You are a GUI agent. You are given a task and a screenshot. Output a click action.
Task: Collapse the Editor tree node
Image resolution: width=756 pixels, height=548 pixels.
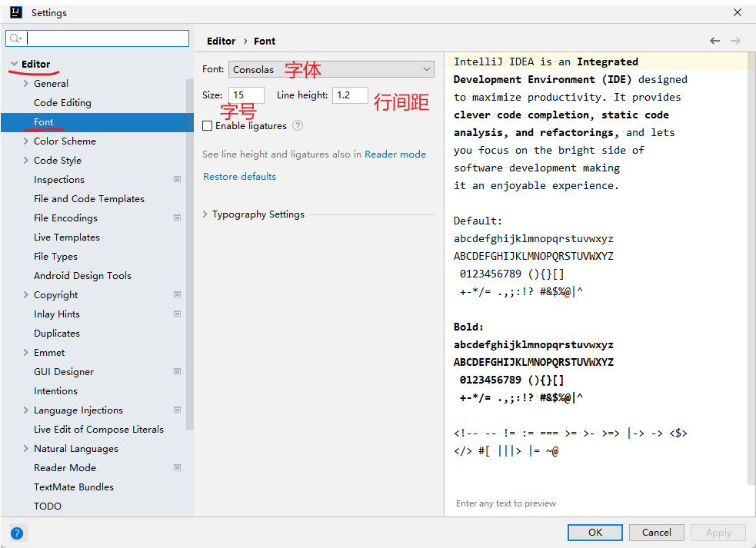tap(14, 64)
